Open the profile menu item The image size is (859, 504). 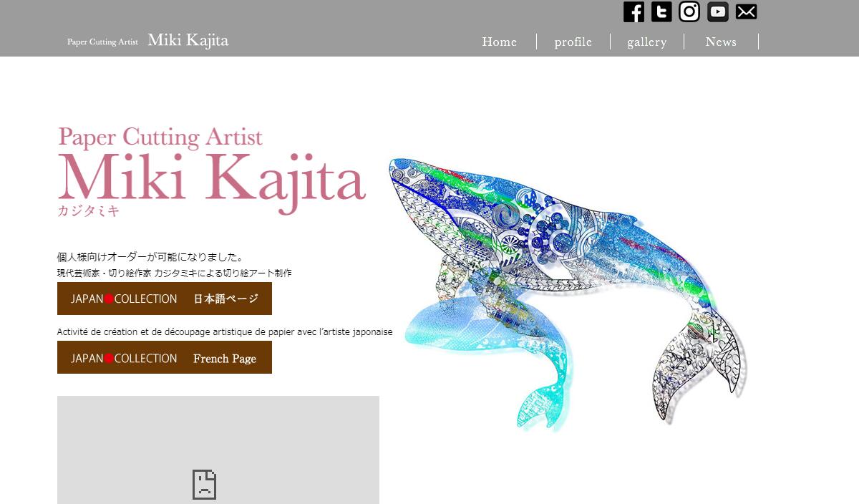click(x=573, y=42)
